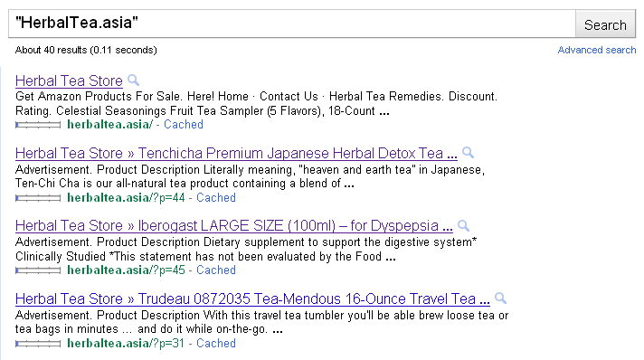This screenshot has width=644, height=360.
Task: Click the search query input field
Action: tap(291, 24)
